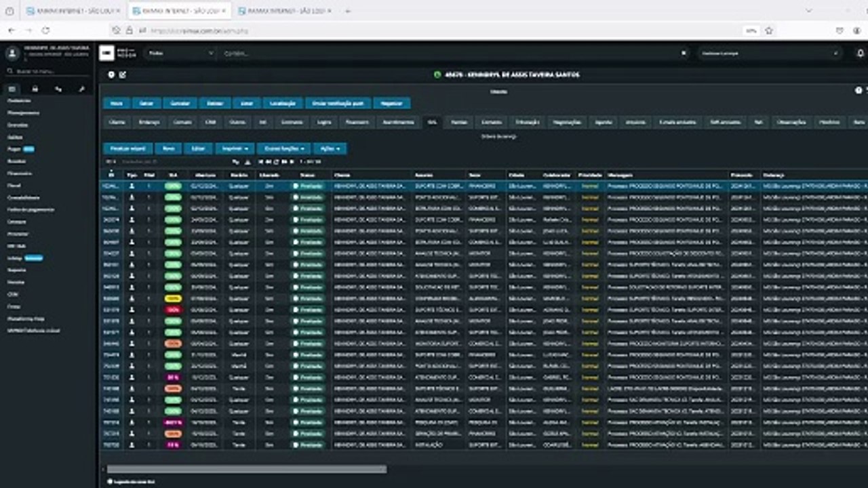
Task: Click the browser bookmark star icon
Action: [x=769, y=30]
